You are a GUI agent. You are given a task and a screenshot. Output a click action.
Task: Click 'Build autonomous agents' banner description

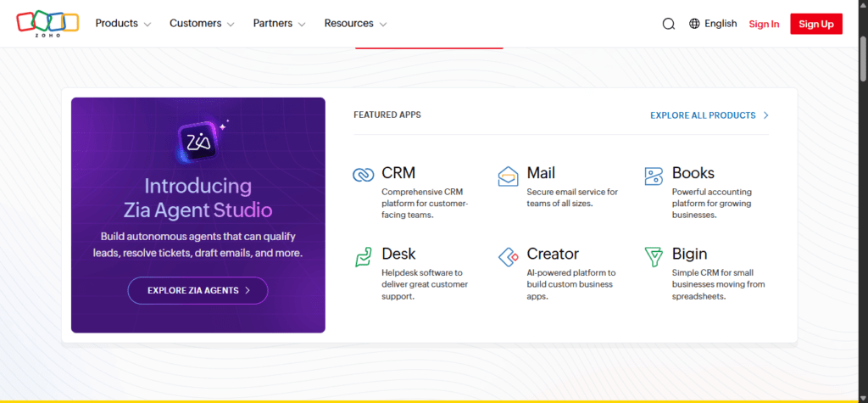[198, 244]
